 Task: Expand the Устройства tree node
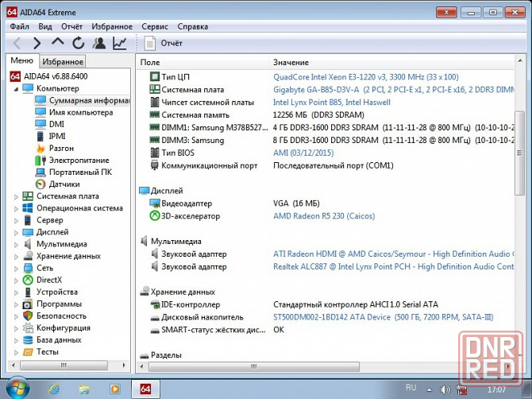(x=16, y=292)
